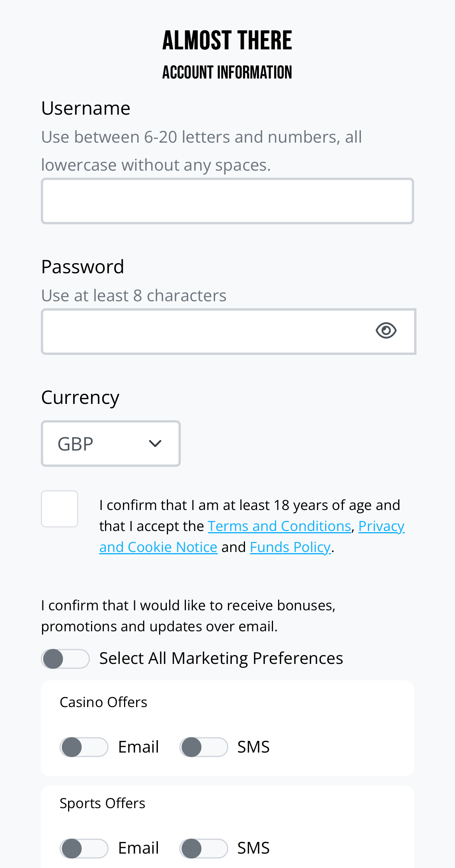The image size is (455, 868).
Task: Open the GBP currency dropdown
Action: pos(110,443)
